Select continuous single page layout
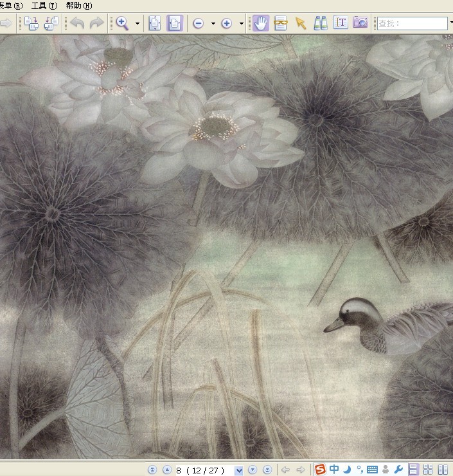Viewport: 453px width, 476px height. click(413, 470)
